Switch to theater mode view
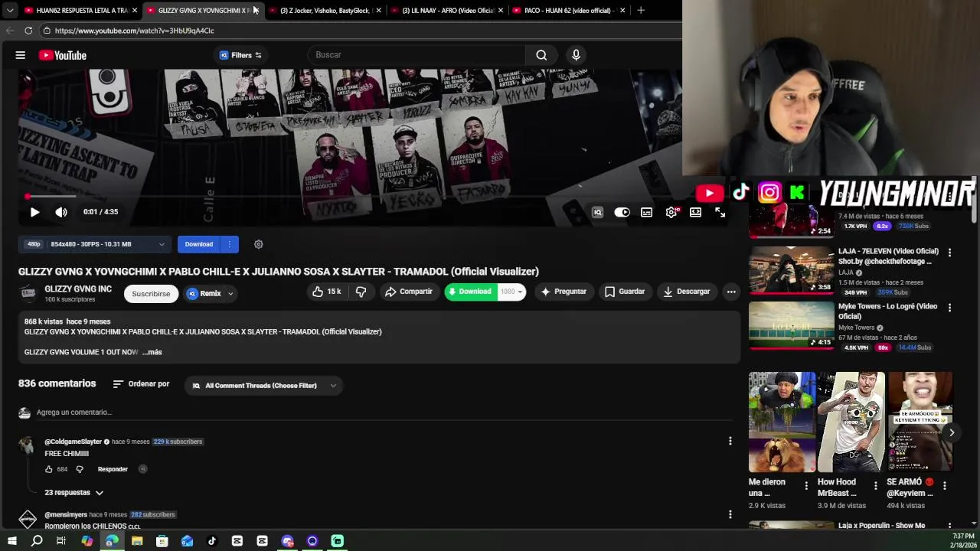 [695, 212]
